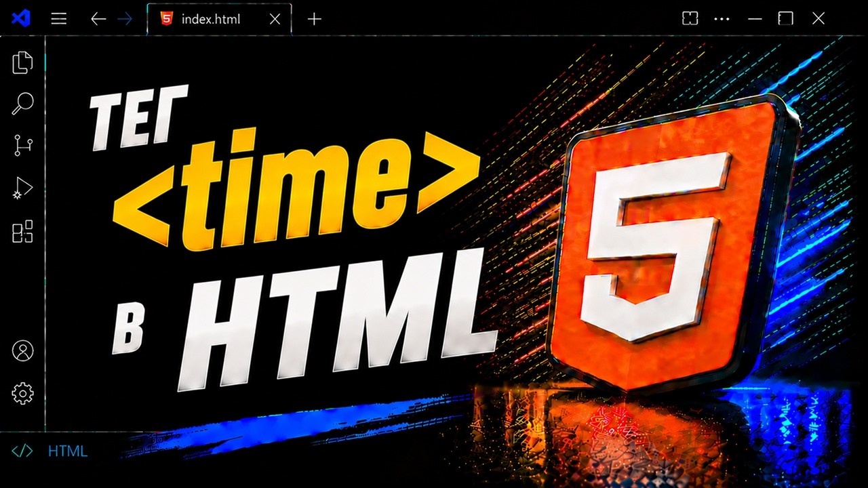Open the three-dots more actions menu
868x488 pixels.
coord(722,19)
